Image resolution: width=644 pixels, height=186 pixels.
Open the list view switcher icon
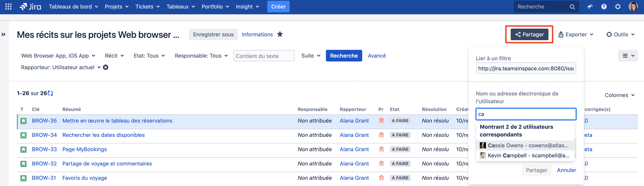pos(627,56)
